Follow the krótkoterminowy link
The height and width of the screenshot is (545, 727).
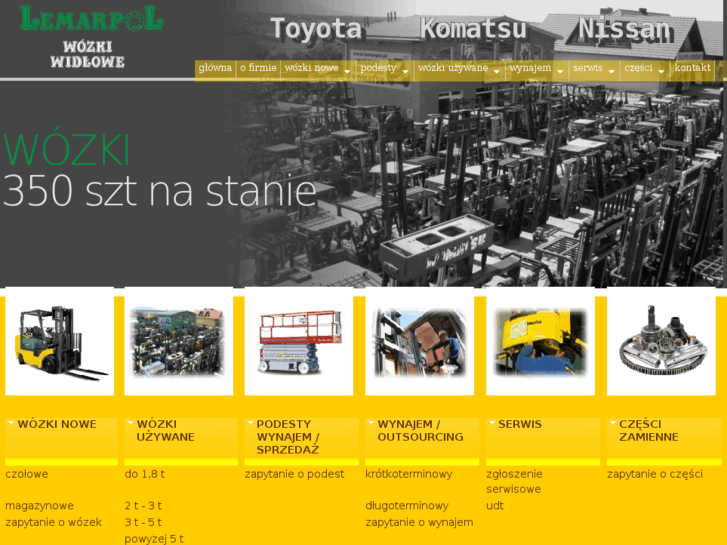click(408, 474)
